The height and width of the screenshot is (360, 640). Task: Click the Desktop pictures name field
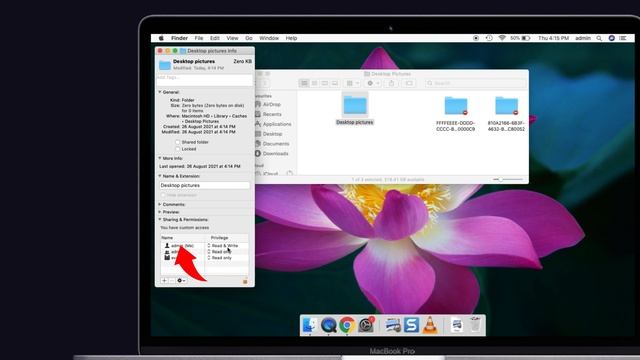204,185
